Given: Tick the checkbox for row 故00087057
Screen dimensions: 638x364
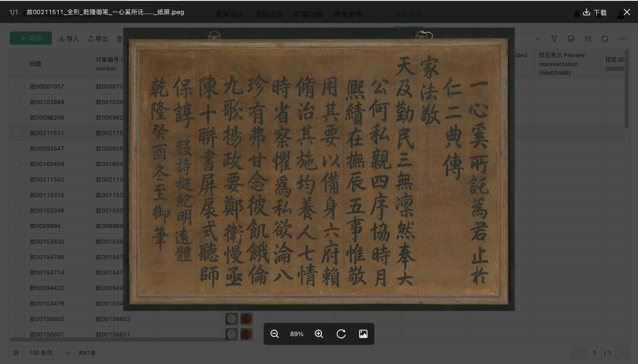Looking at the screenshot, I should click(x=17, y=87).
